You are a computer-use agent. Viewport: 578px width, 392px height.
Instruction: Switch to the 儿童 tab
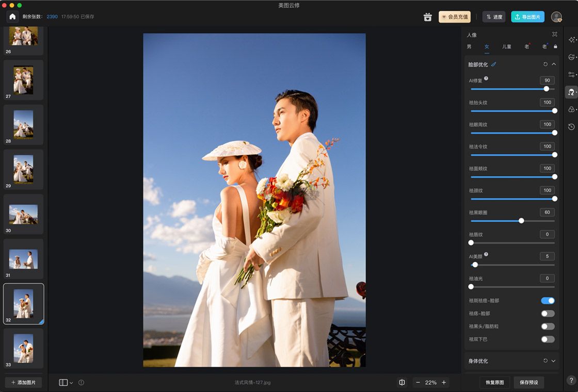[507, 47]
